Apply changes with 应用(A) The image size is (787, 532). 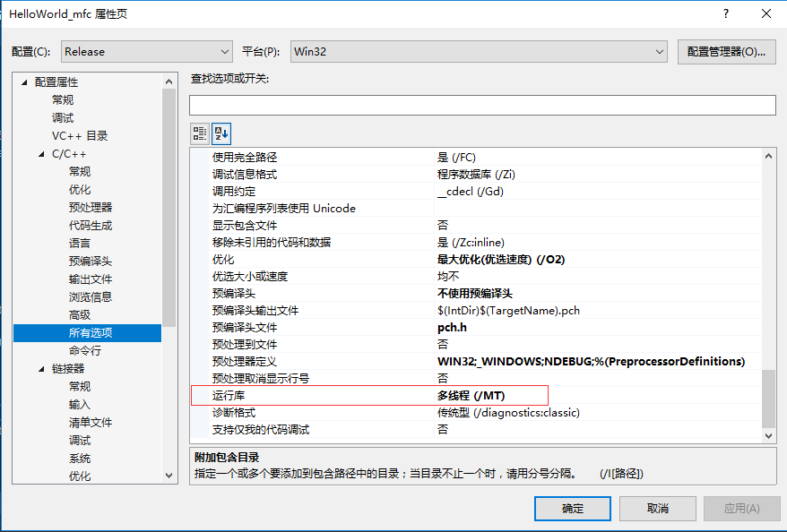coord(740,508)
